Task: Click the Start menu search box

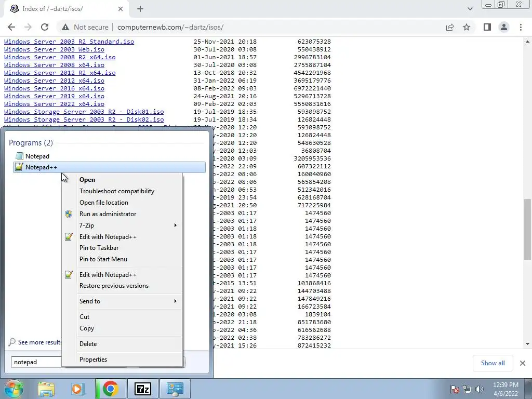Action: click(x=36, y=362)
